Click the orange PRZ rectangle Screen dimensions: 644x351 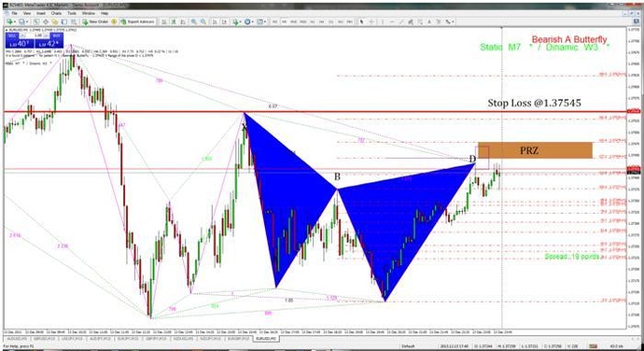[535, 150]
